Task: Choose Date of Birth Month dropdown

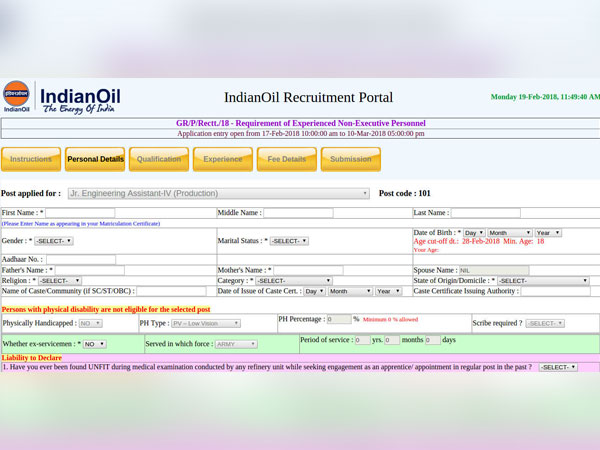Action: click(510, 233)
